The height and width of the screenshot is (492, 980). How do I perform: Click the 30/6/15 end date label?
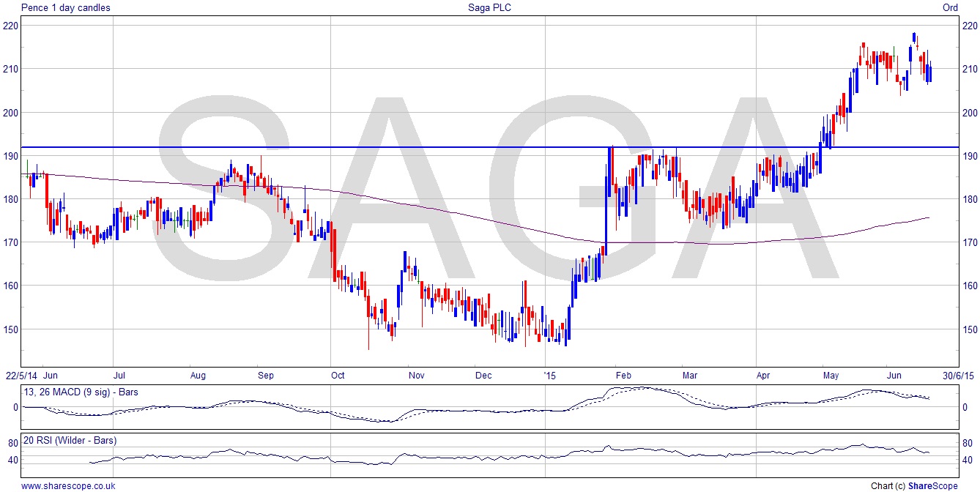pos(959,375)
